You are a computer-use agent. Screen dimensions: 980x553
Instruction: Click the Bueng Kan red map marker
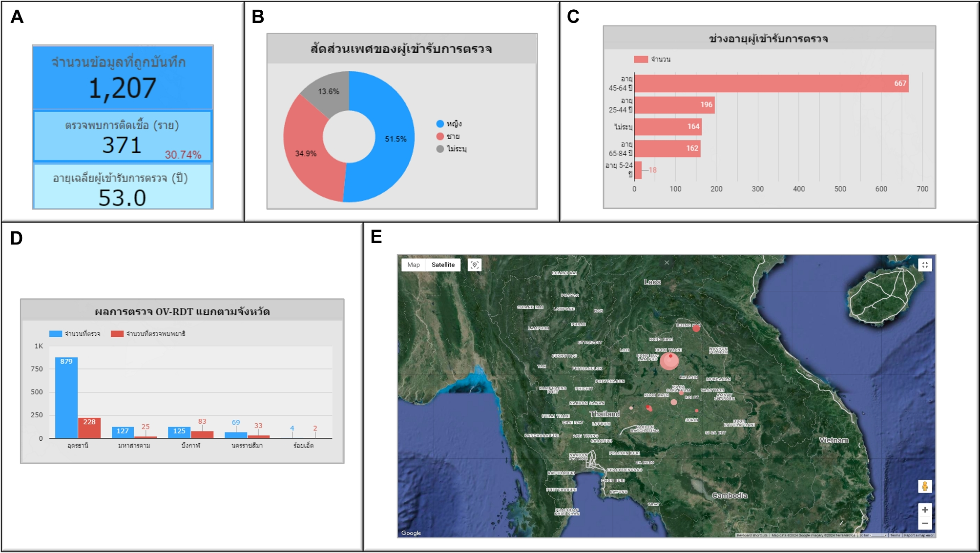click(x=696, y=328)
